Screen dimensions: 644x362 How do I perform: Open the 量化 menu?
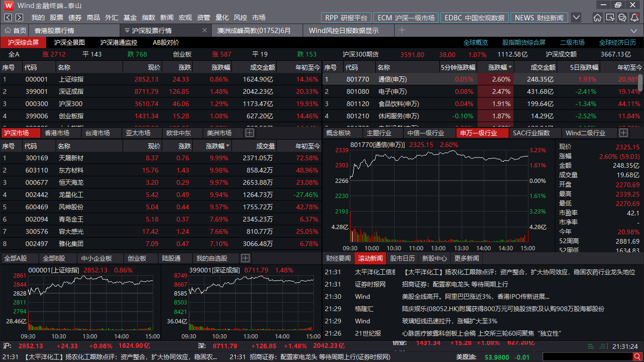pyautogui.click(x=222, y=17)
